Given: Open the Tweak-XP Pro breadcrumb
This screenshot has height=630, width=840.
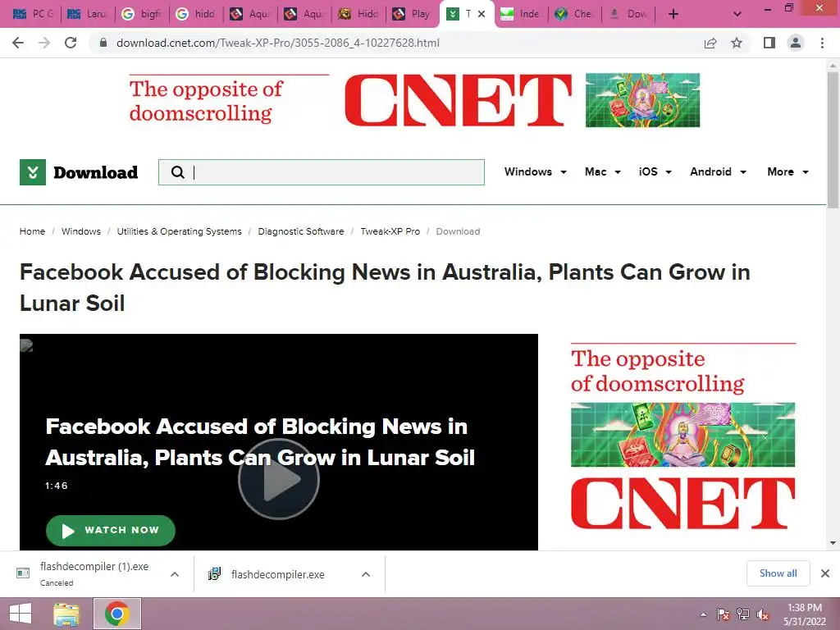Looking at the screenshot, I should click(x=390, y=231).
